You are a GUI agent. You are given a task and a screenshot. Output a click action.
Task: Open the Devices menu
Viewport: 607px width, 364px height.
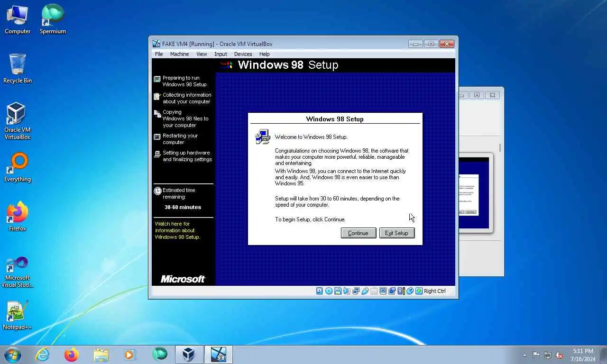pyautogui.click(x=243, y=54)
